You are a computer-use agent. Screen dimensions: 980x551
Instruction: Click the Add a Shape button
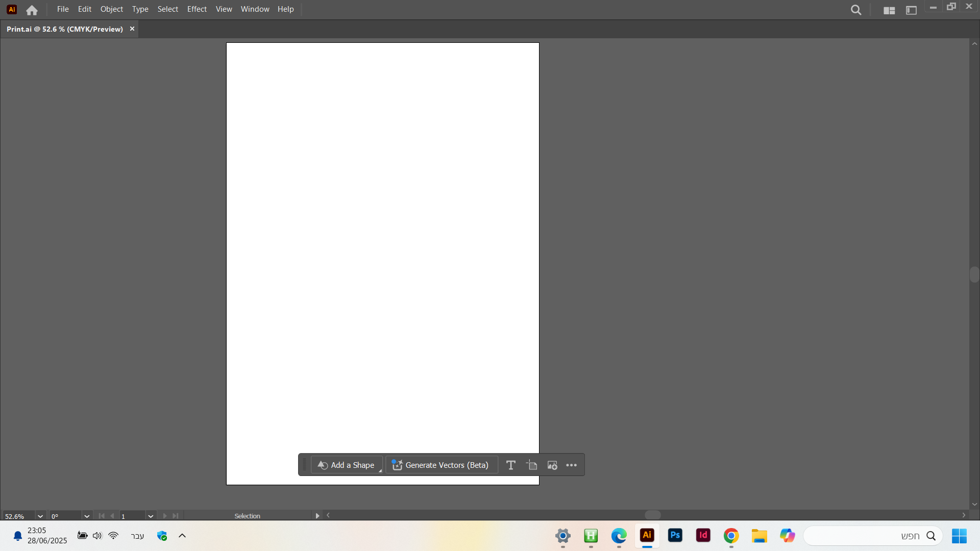tap(347, 465)
